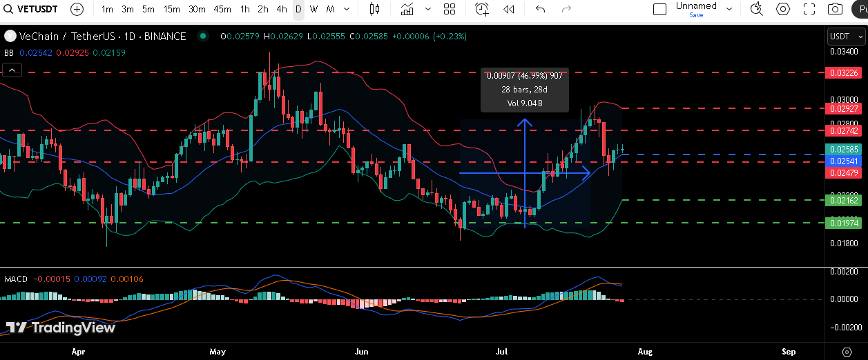Click the 0.01974 green price label
This screenshot has width=868, height=360.
tap(843, 223)
